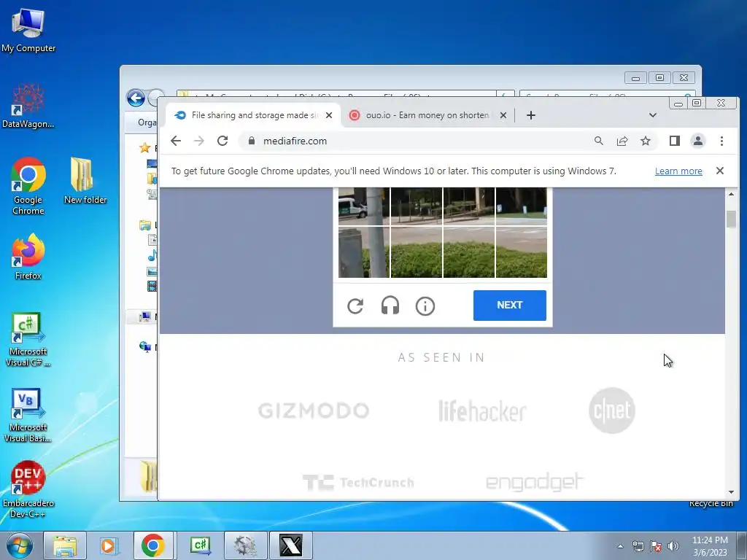Open Chrome profile avatar menu

[698, 141]
